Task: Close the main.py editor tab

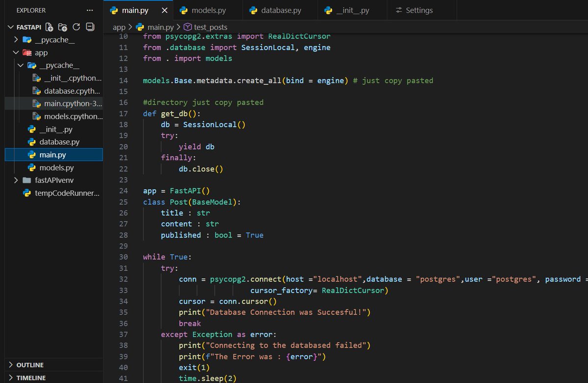Action: coord(164,10)
